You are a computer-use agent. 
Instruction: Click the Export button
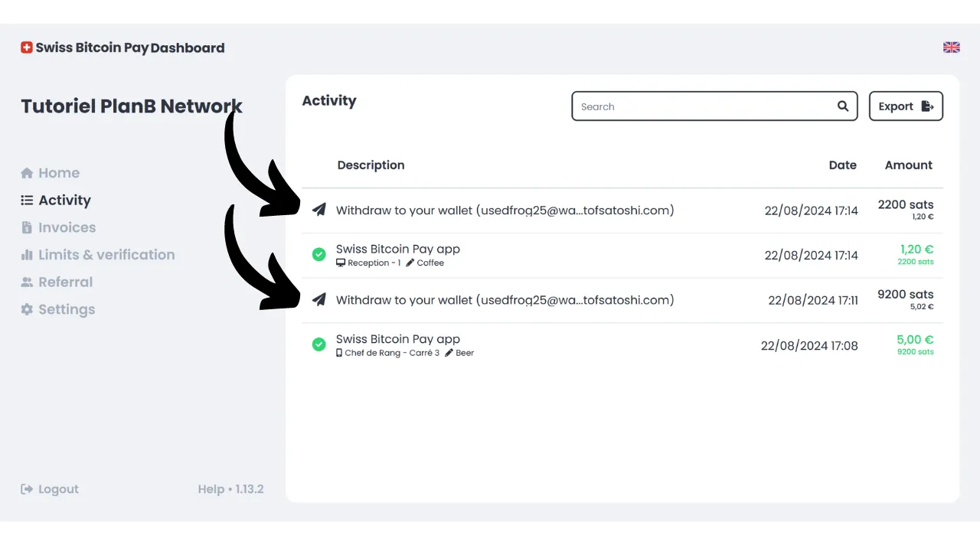[x=906, y=106]
